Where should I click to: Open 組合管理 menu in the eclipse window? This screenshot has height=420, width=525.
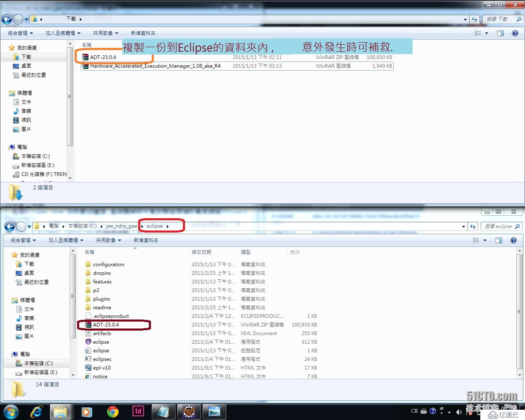tap(23, 240)
